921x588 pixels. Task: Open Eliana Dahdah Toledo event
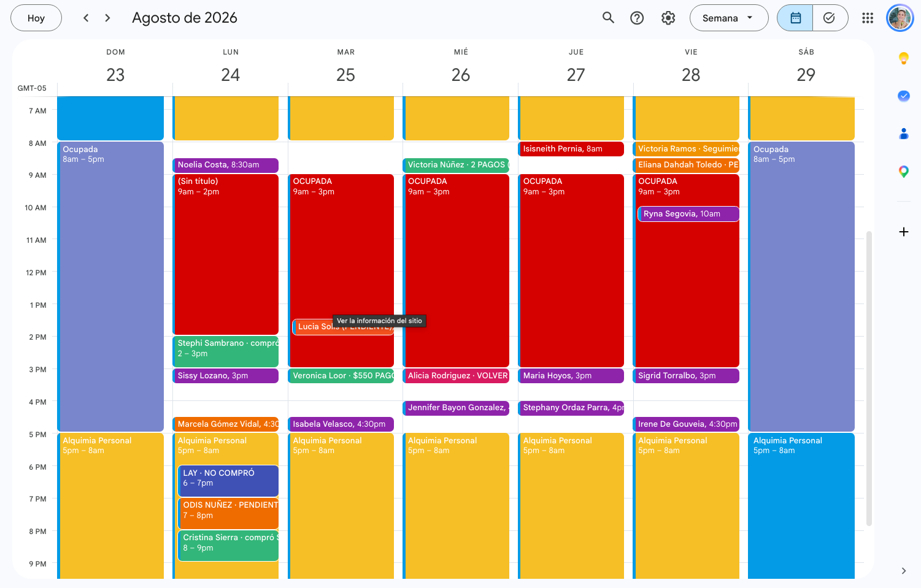click(x=686, y=165)
